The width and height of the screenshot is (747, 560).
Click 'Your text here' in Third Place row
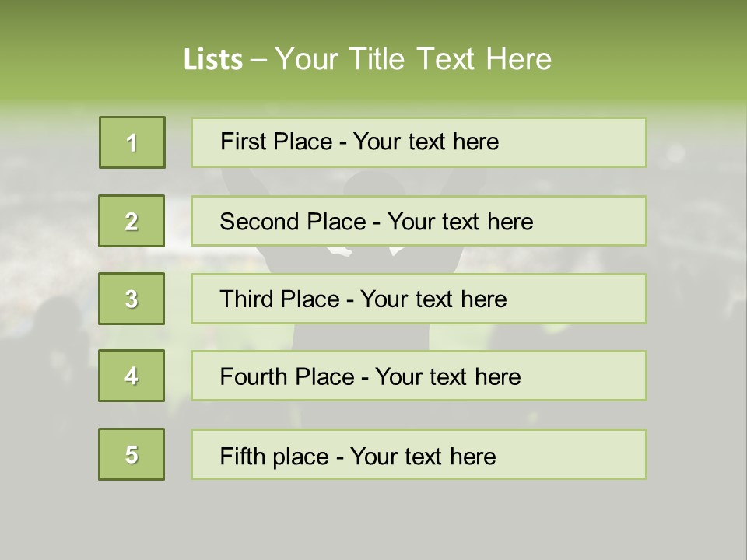[433, 299]
